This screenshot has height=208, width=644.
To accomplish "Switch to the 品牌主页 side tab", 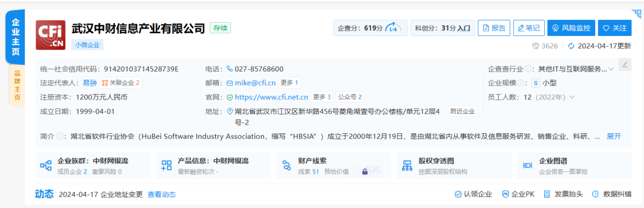I will (x=17, y=85).
